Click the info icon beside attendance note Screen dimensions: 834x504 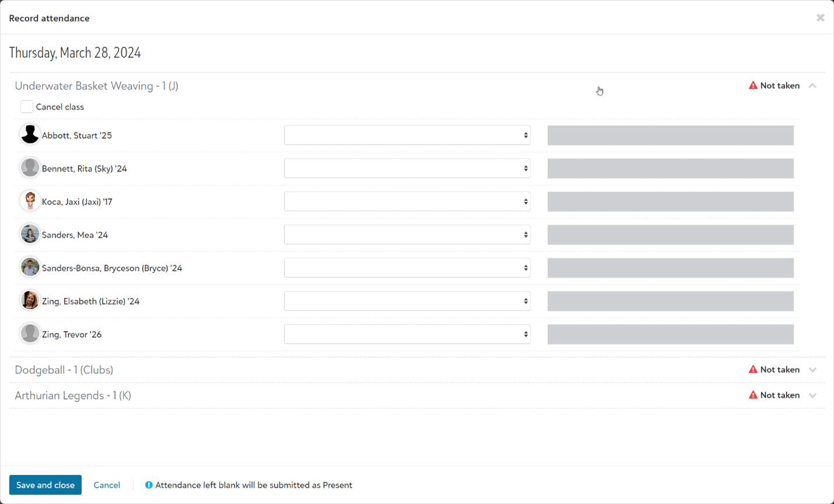click(149, 485)
